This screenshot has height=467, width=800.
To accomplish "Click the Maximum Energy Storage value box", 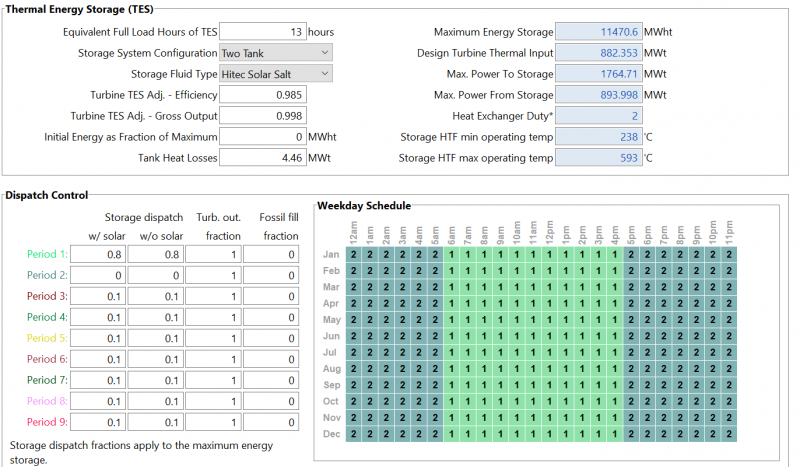I will (597, 32).
